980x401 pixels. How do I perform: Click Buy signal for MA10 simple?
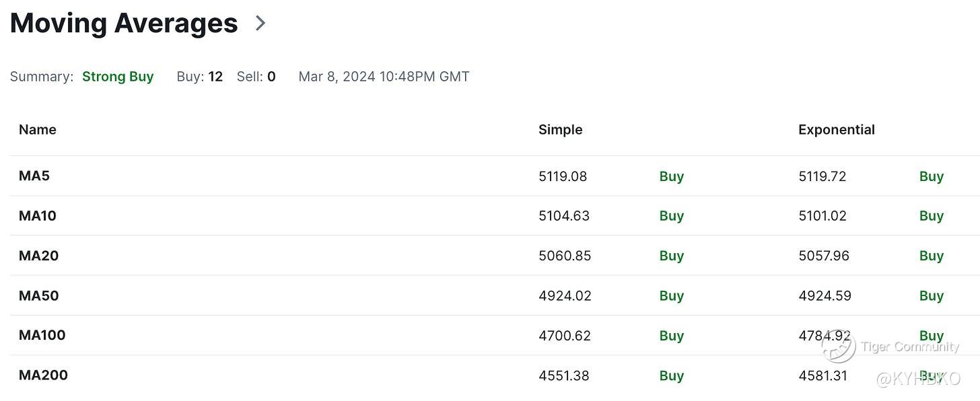point(672,216)
